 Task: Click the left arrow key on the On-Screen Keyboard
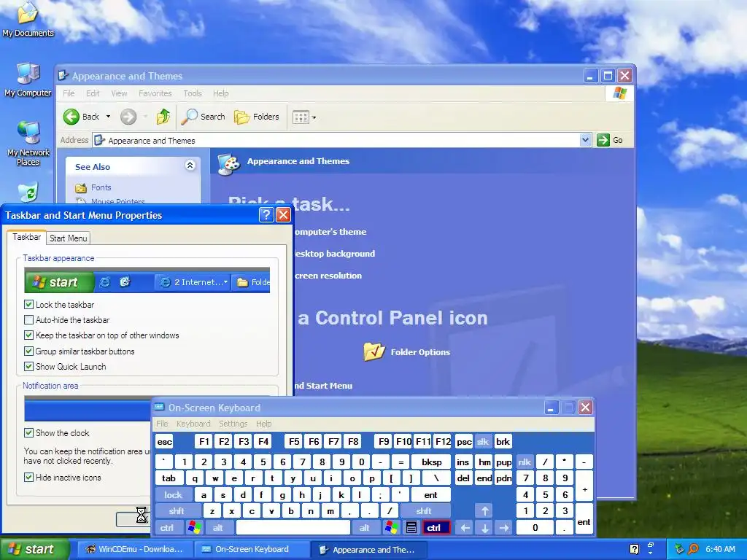point(465,528)
